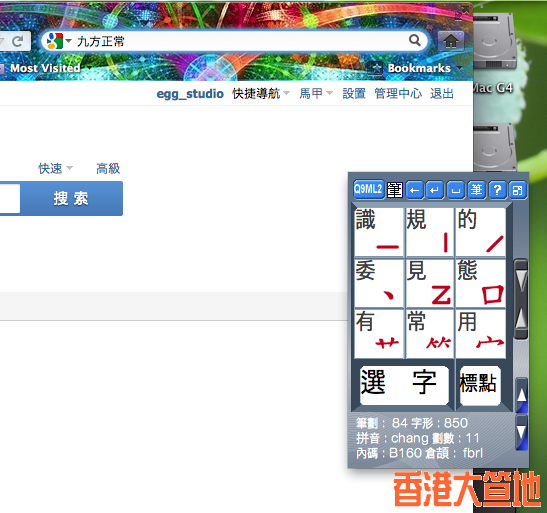Viewport: 547px width, 513px height.
Task: Click the 退出 logout link
Action: click(442, 93)
